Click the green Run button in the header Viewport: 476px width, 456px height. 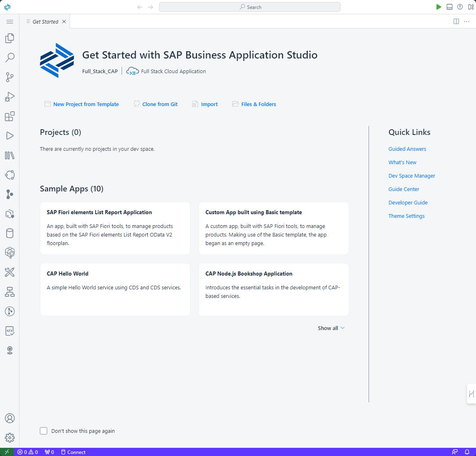tap(439, 7)
